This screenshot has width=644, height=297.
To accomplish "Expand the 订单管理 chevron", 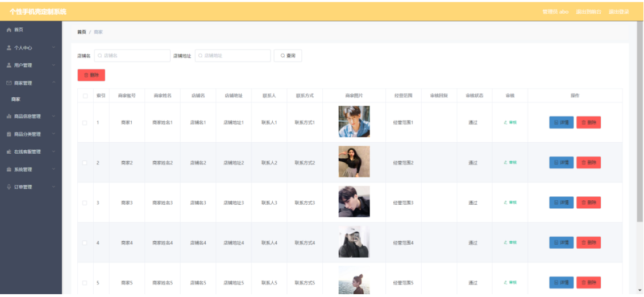I will pos(54,187).
